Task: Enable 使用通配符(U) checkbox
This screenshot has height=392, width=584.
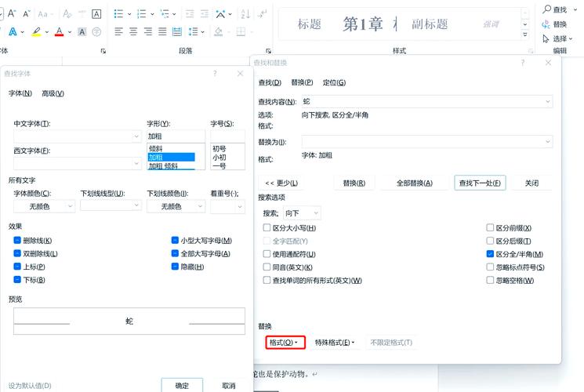Action: pos(267,254)
